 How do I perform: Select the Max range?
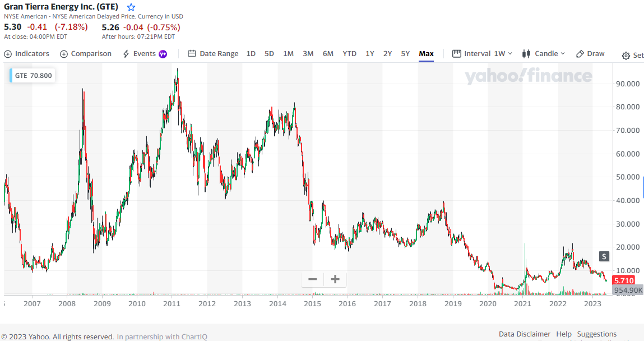pos(427,54)
